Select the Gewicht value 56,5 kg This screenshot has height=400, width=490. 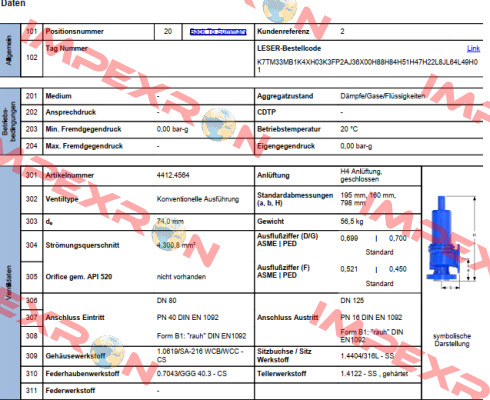click(x=352, y=221)
